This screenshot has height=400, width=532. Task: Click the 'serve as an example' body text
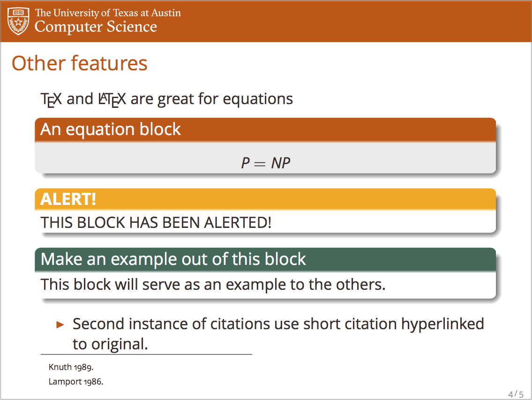click(214, 285)
